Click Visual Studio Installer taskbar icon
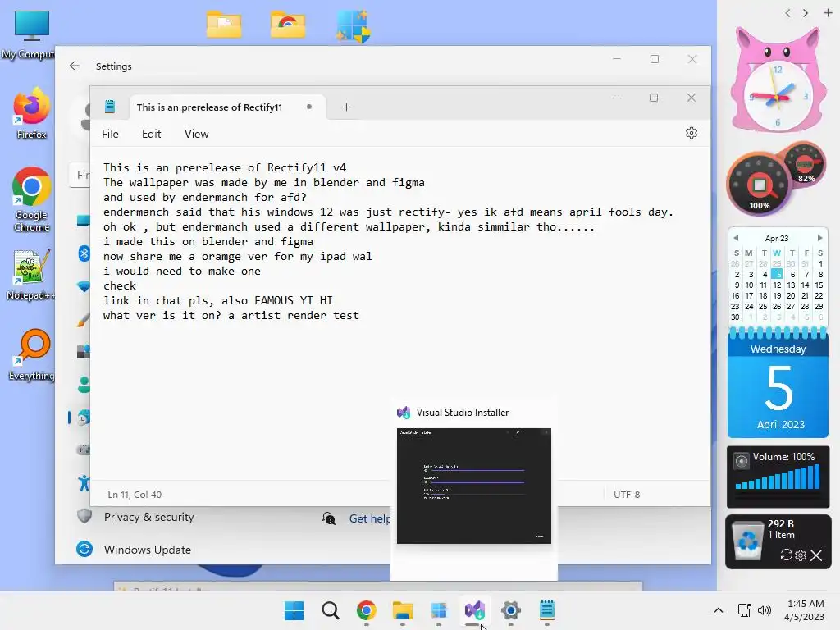The width and height of the screenshot is (840, 630). [475, 610]
